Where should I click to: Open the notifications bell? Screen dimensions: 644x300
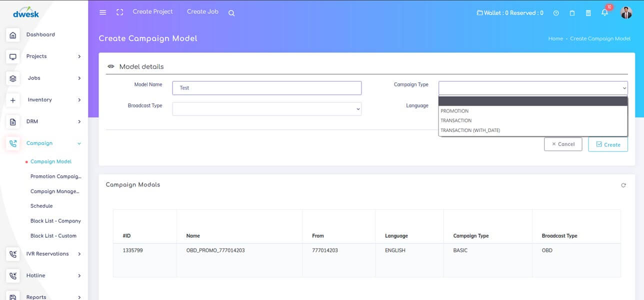[x=604, y=13]
